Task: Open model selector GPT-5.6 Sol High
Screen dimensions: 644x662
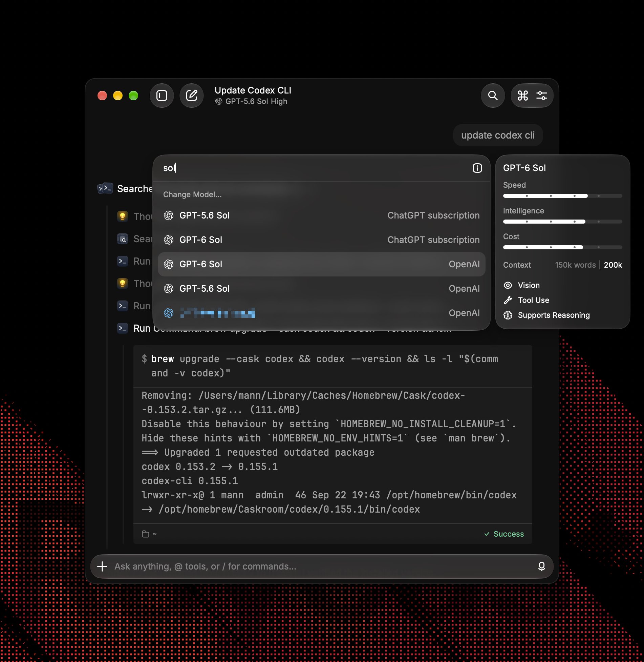Action: (x=251, y=102)
